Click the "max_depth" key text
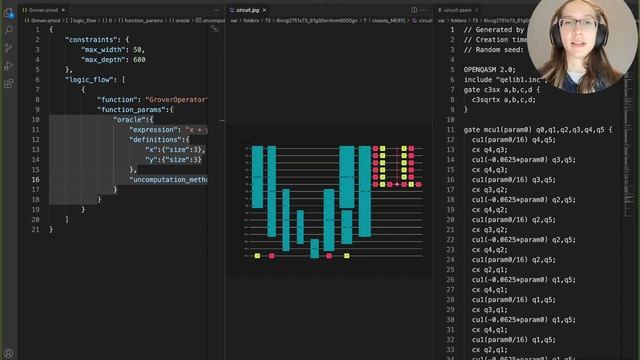Viewport: 640px width, 360px height. click(103, 60)
